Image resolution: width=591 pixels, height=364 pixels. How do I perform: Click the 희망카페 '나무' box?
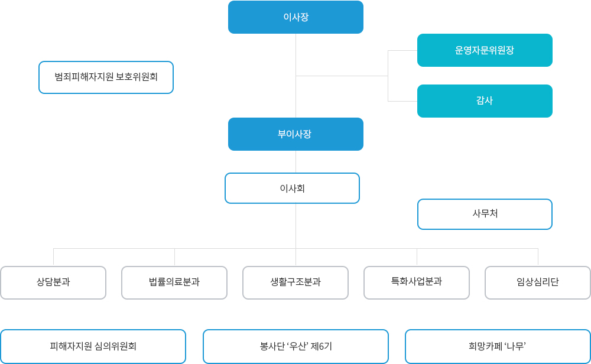[x=498, y=346]
